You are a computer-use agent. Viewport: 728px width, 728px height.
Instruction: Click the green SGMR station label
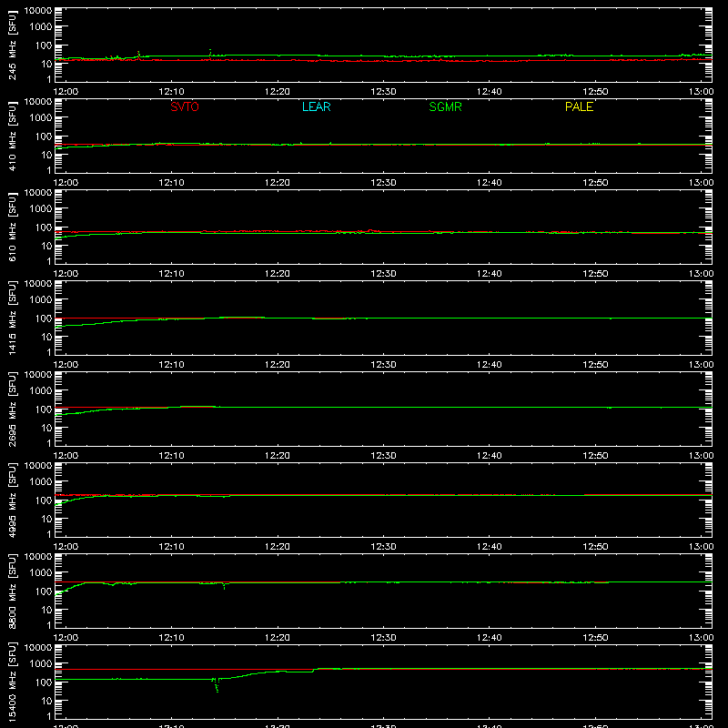445,106
